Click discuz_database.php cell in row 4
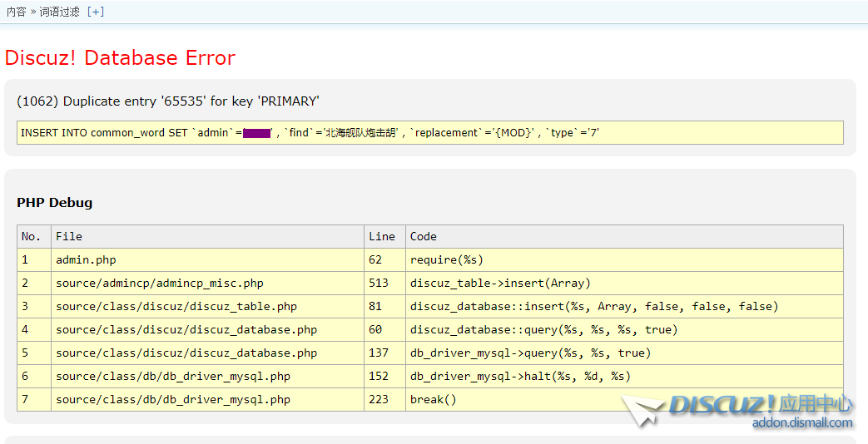868x444 pixels. pos(207,329)
